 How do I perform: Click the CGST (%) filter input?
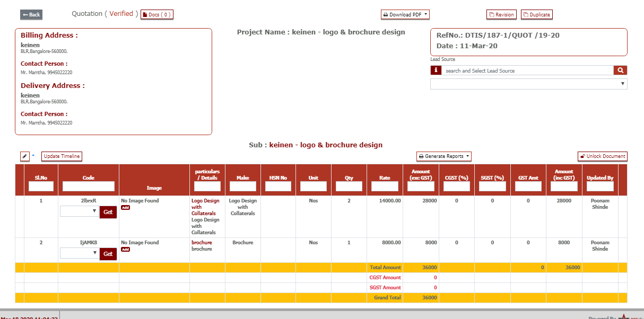click(457, 186)
